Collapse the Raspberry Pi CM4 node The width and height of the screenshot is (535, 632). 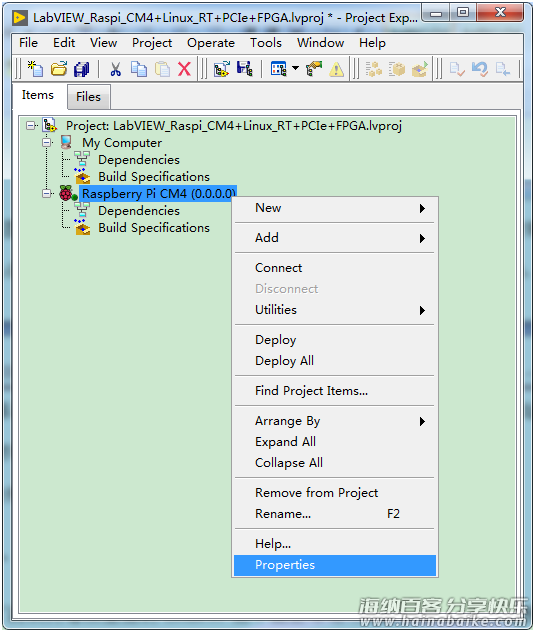[x=47, y=193]
